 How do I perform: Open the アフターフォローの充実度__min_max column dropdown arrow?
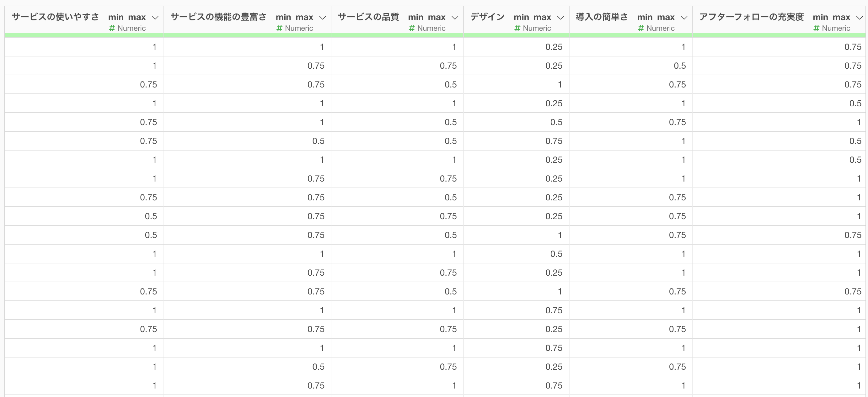(859, 18)
